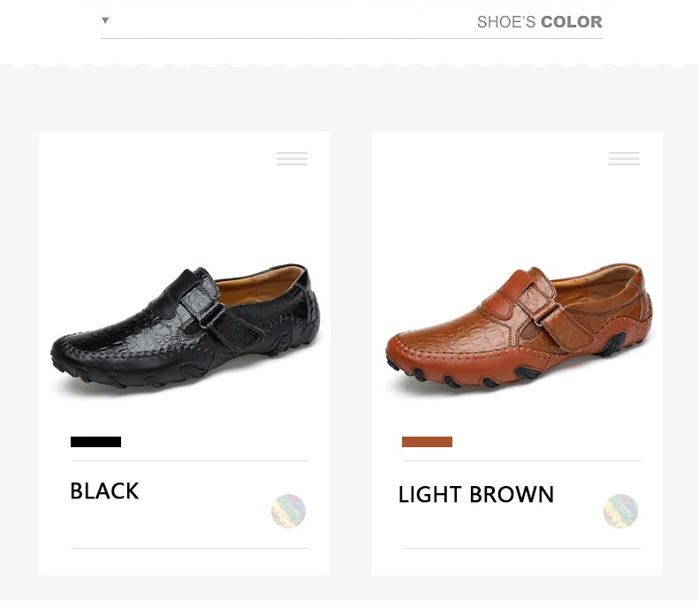Click the menu lines icon on Light Brown card
698x616 pixels.
tap(624, 159)
